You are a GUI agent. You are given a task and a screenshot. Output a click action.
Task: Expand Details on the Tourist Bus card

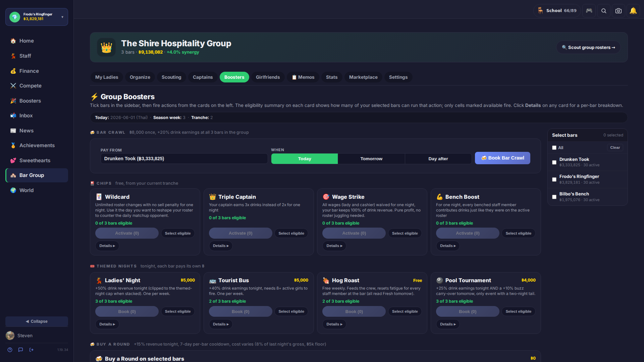click(221, 324)
